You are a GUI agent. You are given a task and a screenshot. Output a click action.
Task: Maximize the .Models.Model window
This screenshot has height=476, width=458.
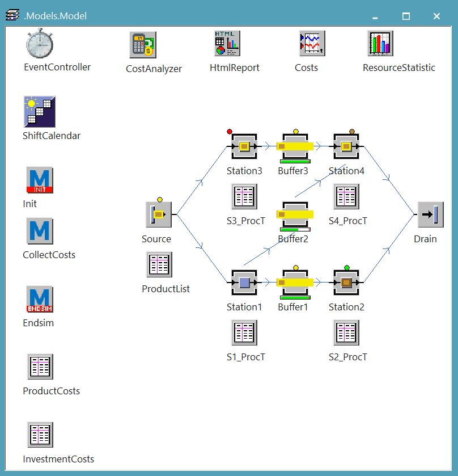406,16
